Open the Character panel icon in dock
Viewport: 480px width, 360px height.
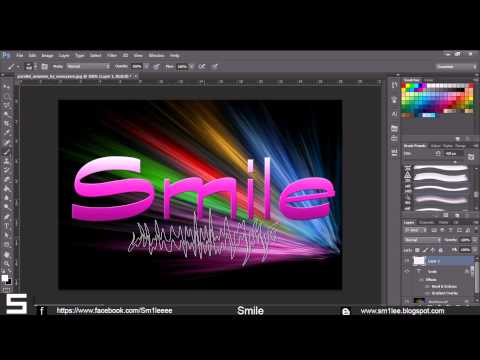pos(395,114)
